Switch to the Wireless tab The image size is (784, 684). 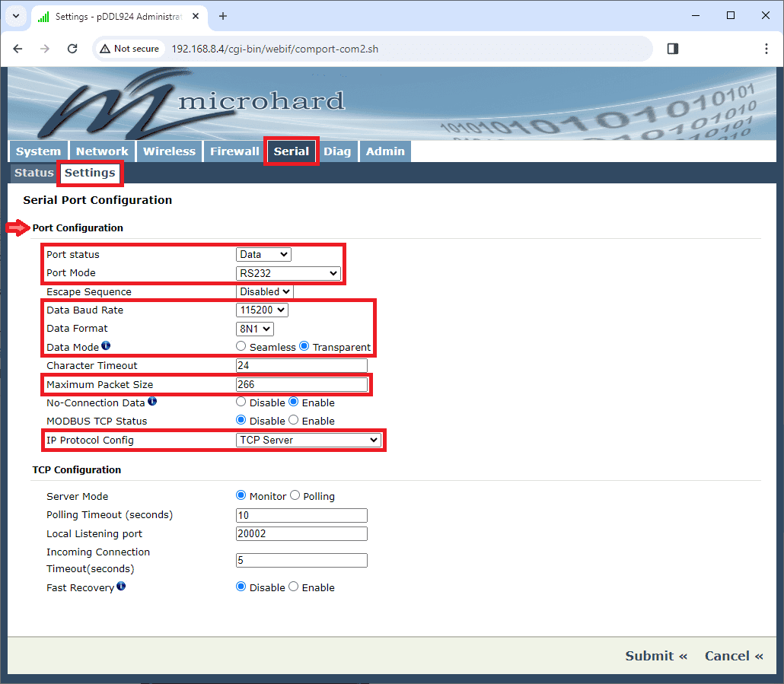point(169,151)
